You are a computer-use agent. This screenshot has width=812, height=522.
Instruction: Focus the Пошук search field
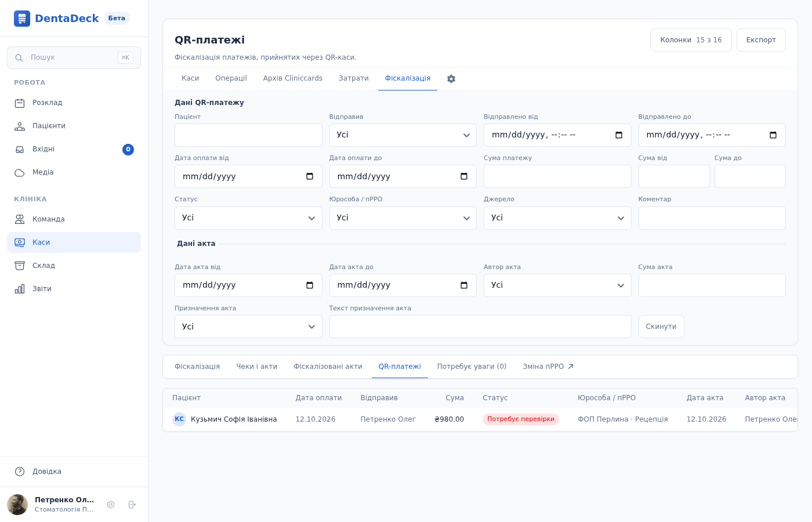[x=74, y=57]
